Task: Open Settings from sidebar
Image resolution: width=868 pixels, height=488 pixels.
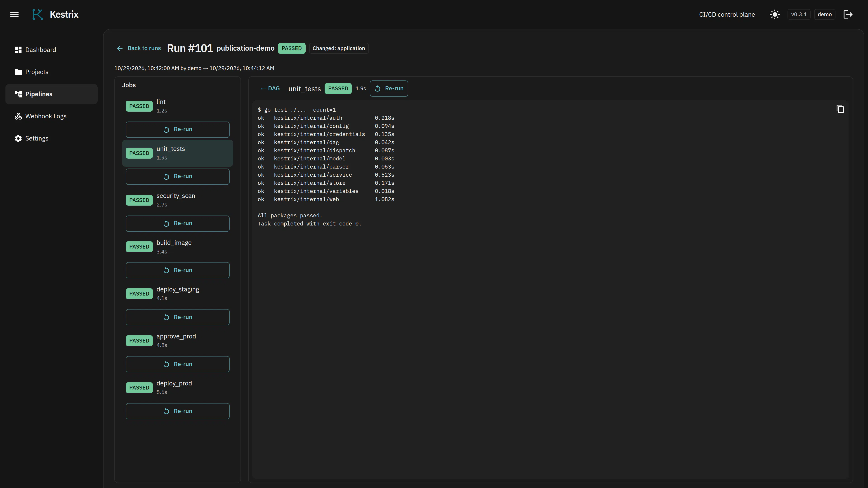Action: [x=52, y=138]
